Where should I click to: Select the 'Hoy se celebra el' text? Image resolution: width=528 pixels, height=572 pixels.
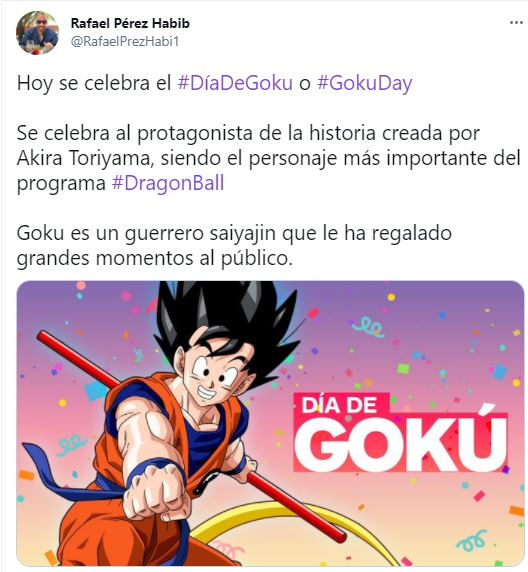tap(94, 83)
